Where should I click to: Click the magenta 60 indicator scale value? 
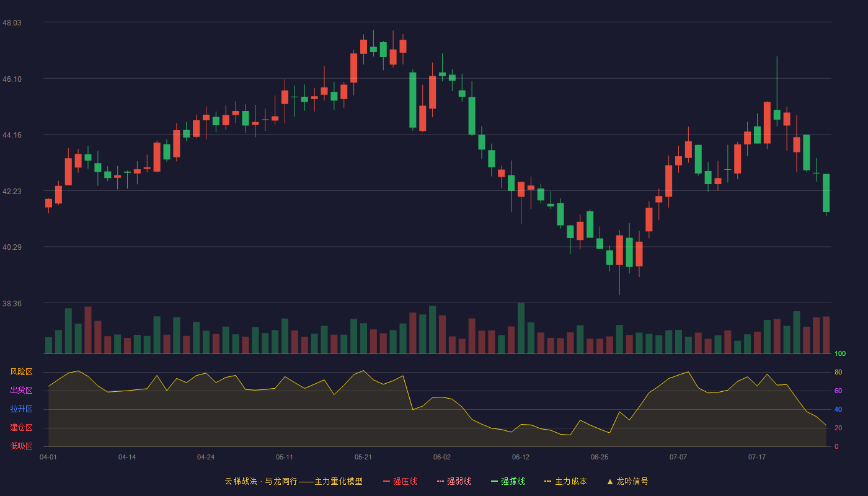[x=838, y=391]
